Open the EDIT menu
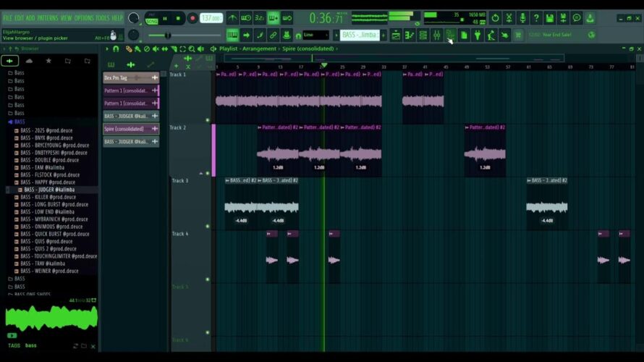This screenshot has height=362, width=644. (19, 18)
